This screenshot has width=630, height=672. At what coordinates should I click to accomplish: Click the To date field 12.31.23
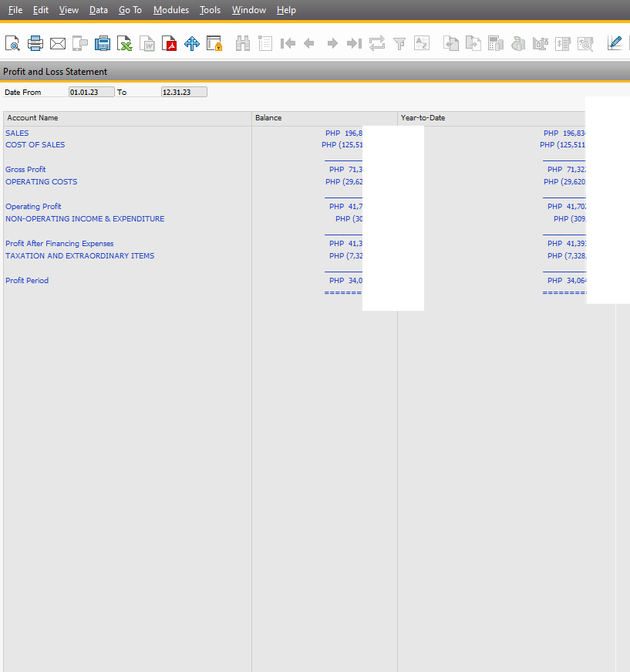[x=184, y=92]
